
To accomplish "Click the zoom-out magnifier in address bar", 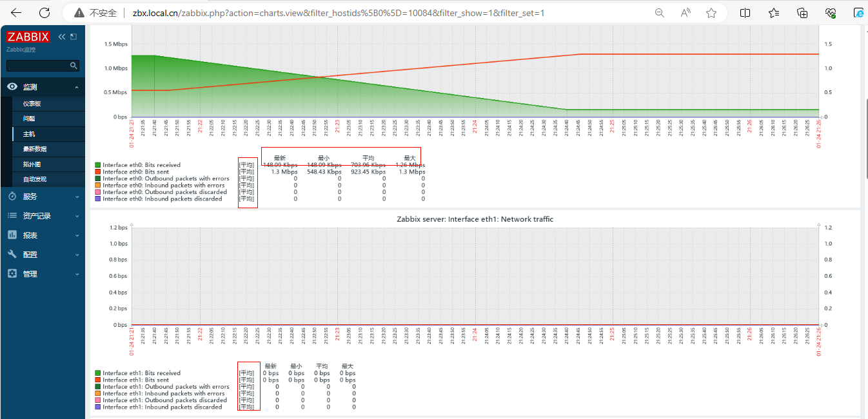I will click(659, 13).
